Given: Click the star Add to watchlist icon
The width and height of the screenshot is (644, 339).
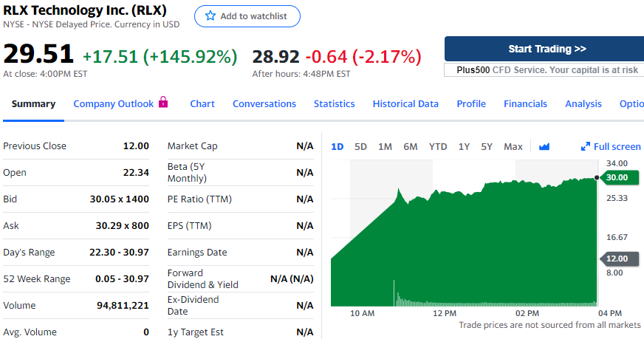Looking at the screenshot, I should pos(210,16).
